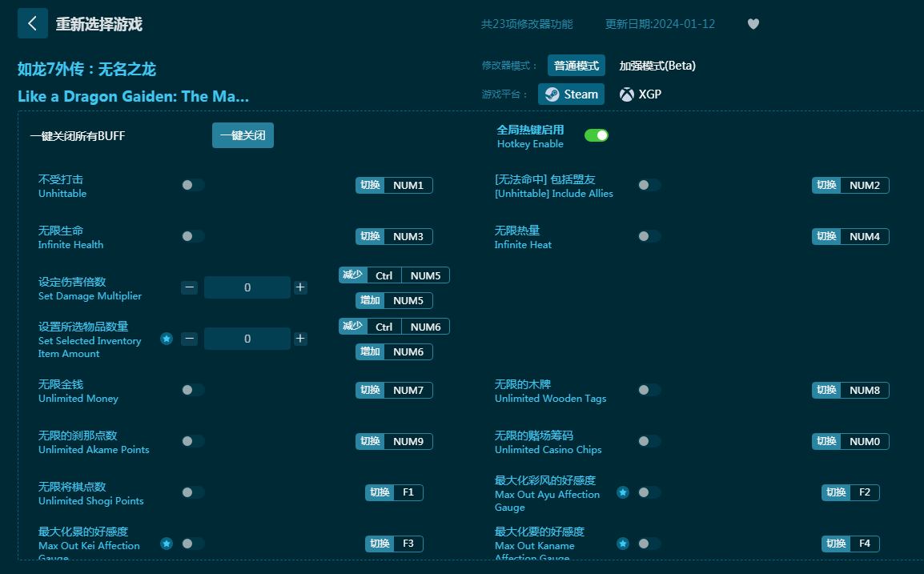Enable Infinite Health toggle
The image size is (924, 574).
coord(193,236)
